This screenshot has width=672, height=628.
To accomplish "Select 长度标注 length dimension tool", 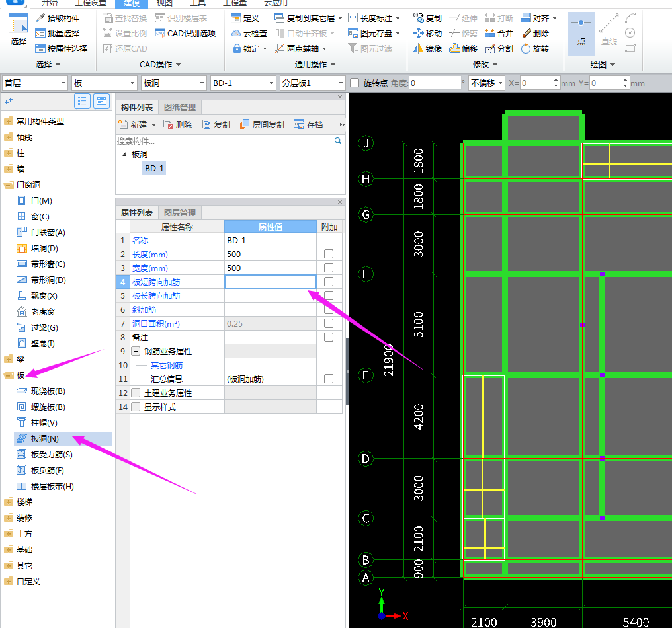I will (x=374, y=18).
